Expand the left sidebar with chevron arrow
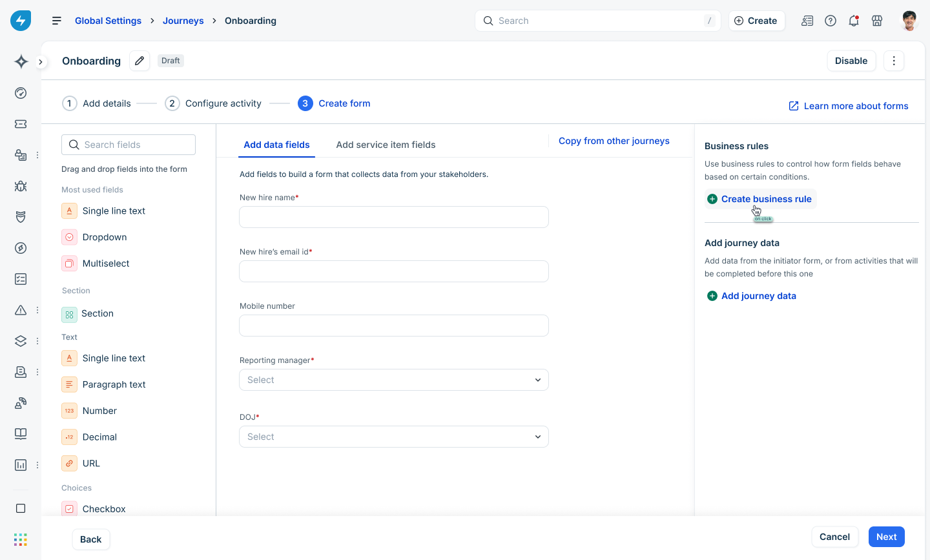The height and width of the screenshot is (560, 930). click(x=40, y=62)
